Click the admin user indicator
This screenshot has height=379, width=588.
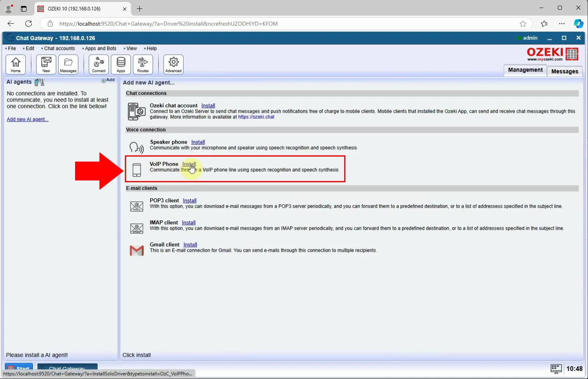pyautogui.click(x=527, y=38)
